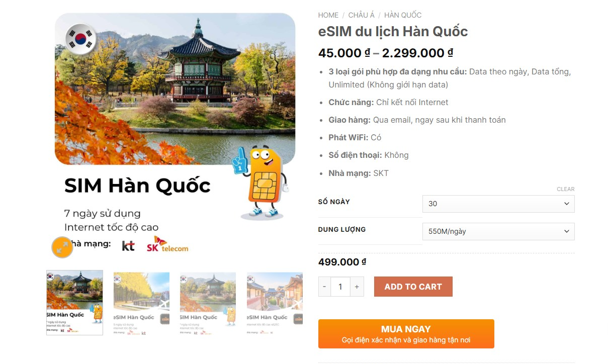The image size is (608, 364).
Task: Open the Số ngày dropdown showing 30
Action: pos(498,204)
